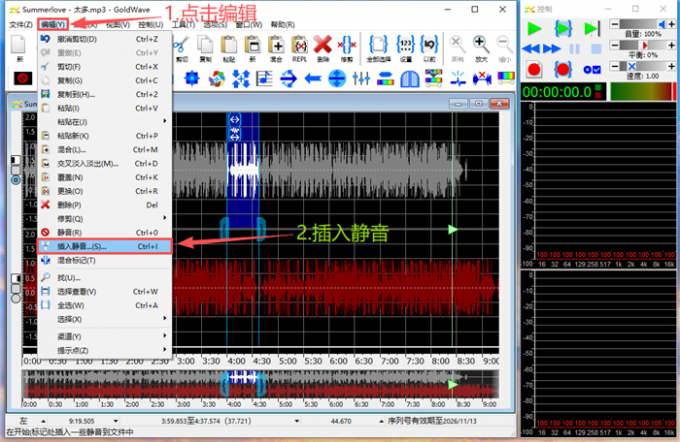This screenshot has width=680, height=442.
Task: Click the Select All (全部选择) toolbar icon
Action: coord(378,45)
